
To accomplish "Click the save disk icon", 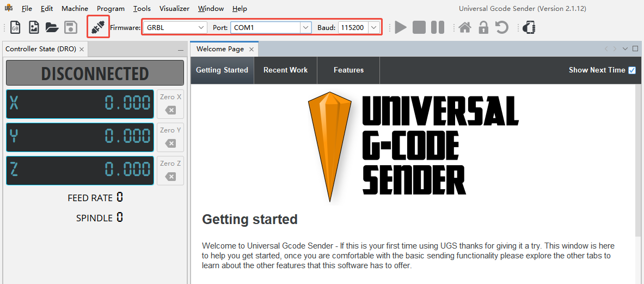I will click(x=71, y=28).
